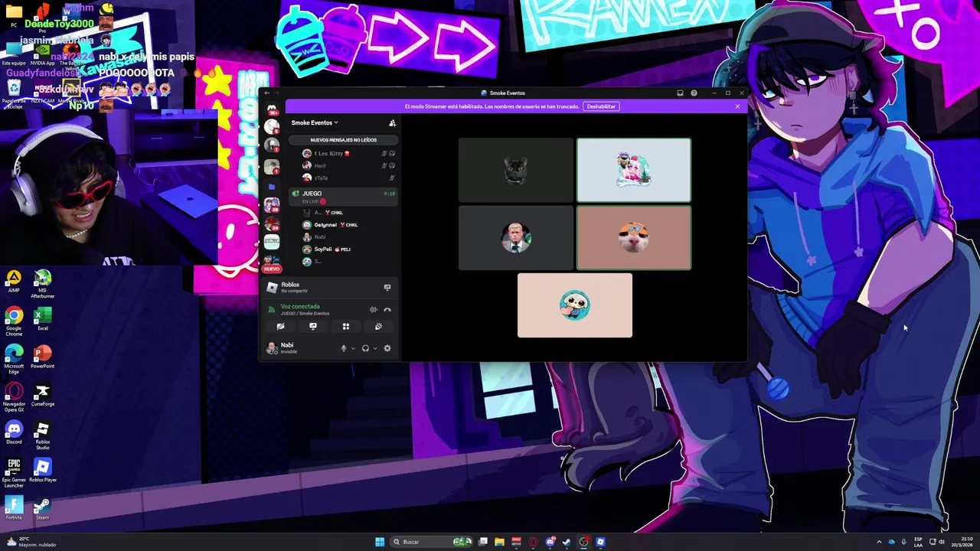980x551 pixels.
Task: Open microphone input options arrow
Action: point(353,348)
